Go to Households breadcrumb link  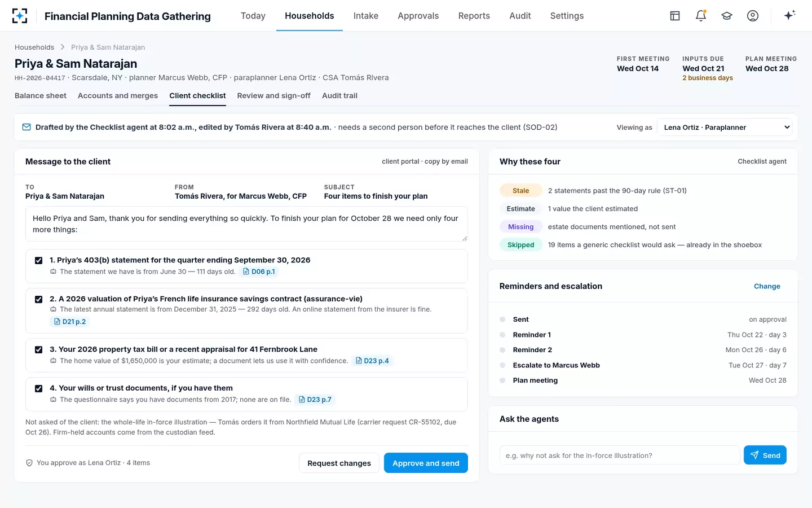point(34,47)
